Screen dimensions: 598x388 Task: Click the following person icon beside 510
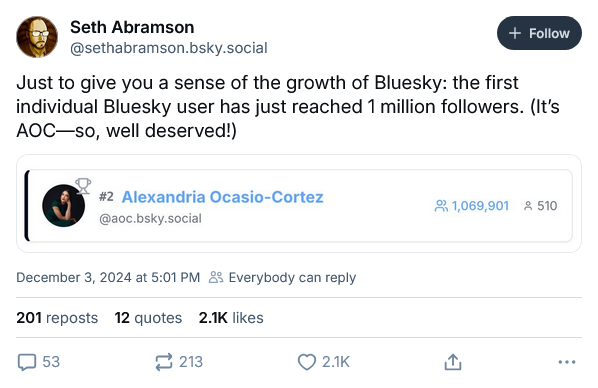point(528,206)
